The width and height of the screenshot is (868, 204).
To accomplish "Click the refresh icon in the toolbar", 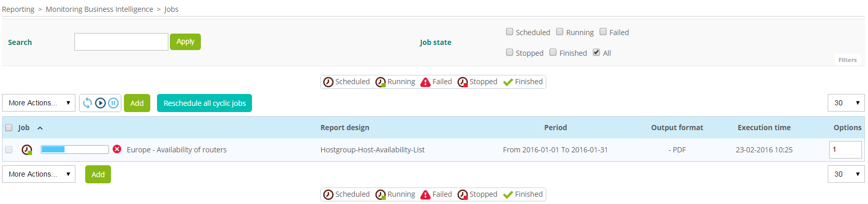I will click(87, 103).
